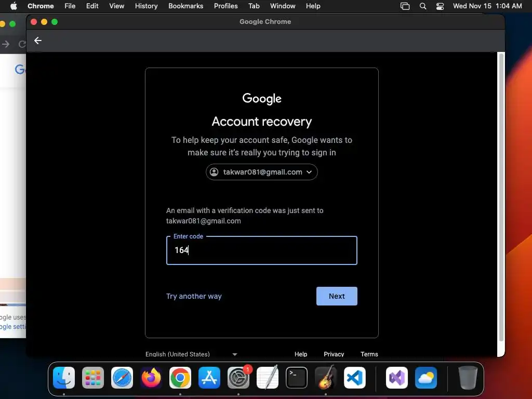Close the Google Chrome popup window
The width and height of the screenshot is (532, 399).
[x=34, y=22]
